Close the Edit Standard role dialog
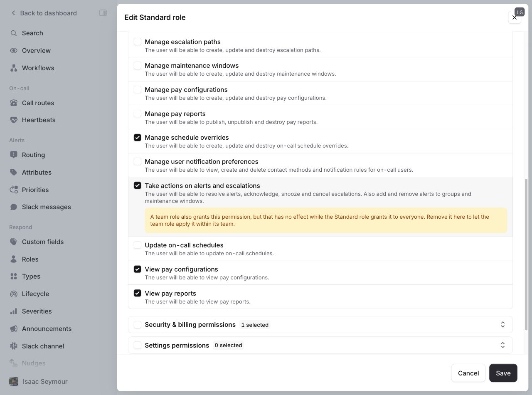532x395 pixels. 515,17
